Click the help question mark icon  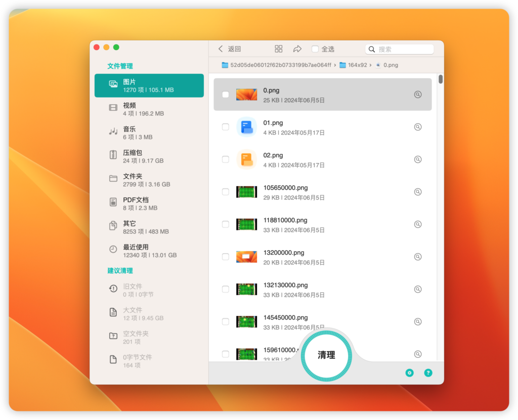[428, 372]
